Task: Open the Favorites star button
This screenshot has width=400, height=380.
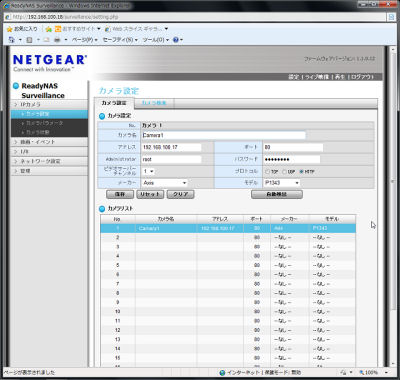Action: pos(22,29)
